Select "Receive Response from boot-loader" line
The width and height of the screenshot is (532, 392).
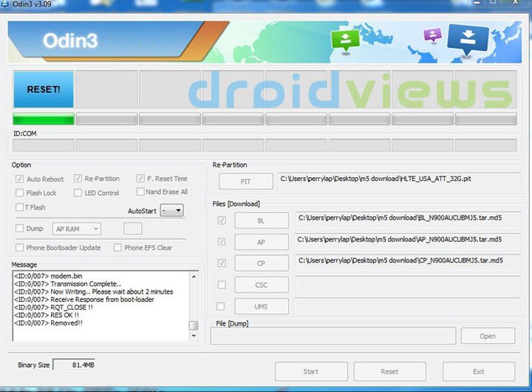click(84, 300)
